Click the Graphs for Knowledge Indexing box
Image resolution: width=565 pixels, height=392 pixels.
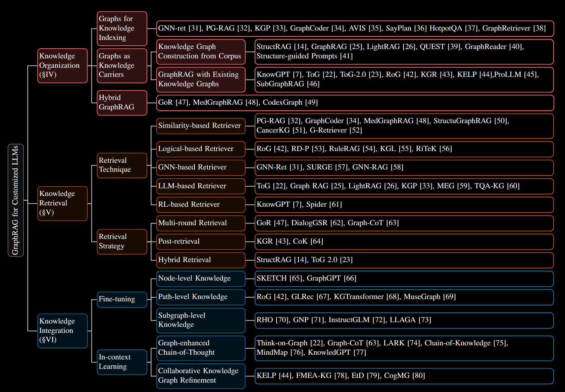tap(122, 29)
